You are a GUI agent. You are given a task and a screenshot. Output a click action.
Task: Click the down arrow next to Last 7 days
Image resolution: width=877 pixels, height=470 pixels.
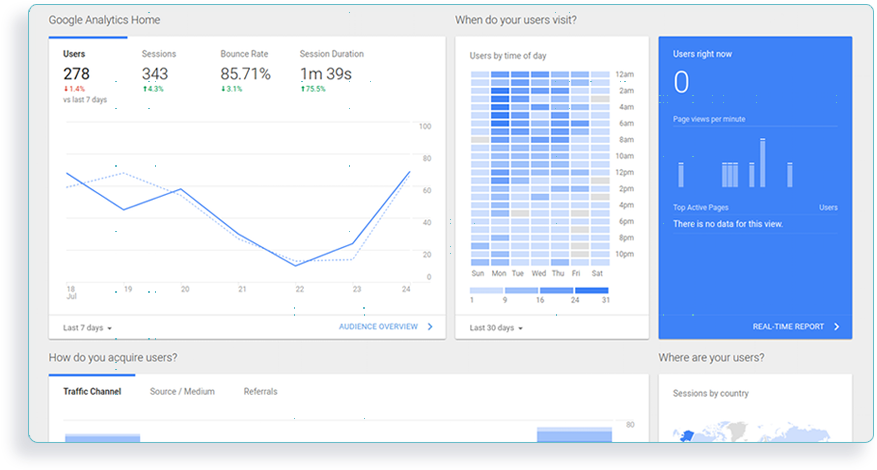pyautogui.click(x=110, y=328)
